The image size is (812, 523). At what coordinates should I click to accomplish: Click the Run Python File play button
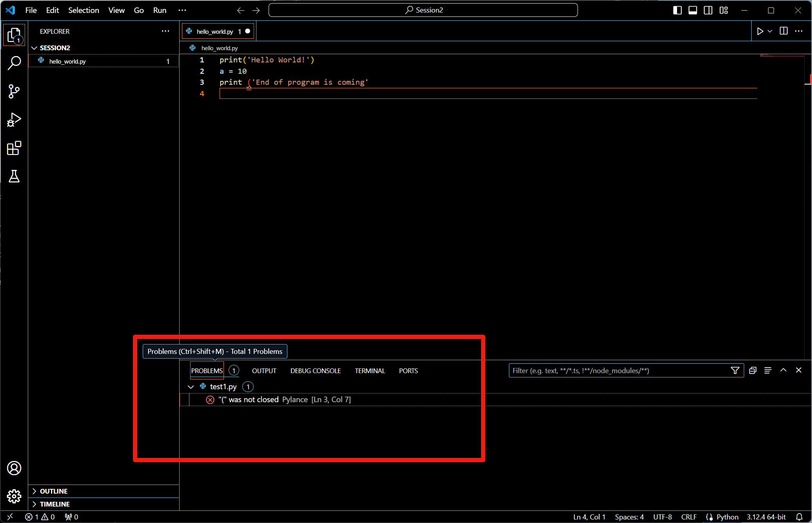[x=760, y=31]
